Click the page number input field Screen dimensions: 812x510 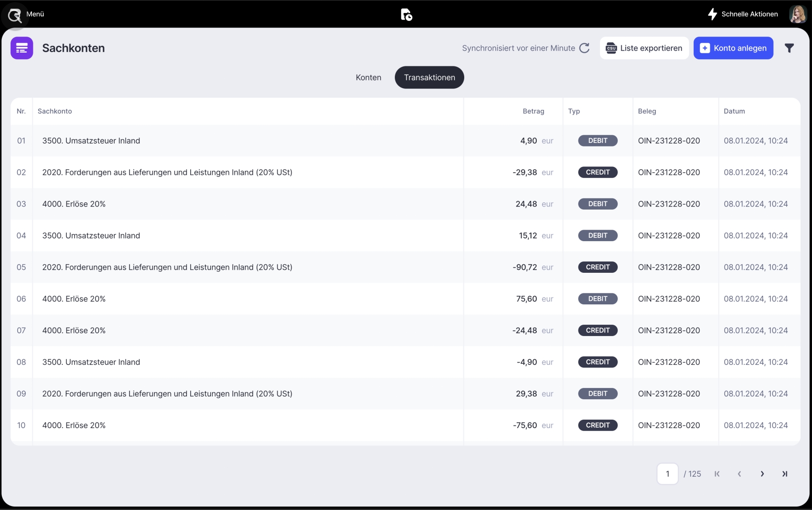(667, 474)
